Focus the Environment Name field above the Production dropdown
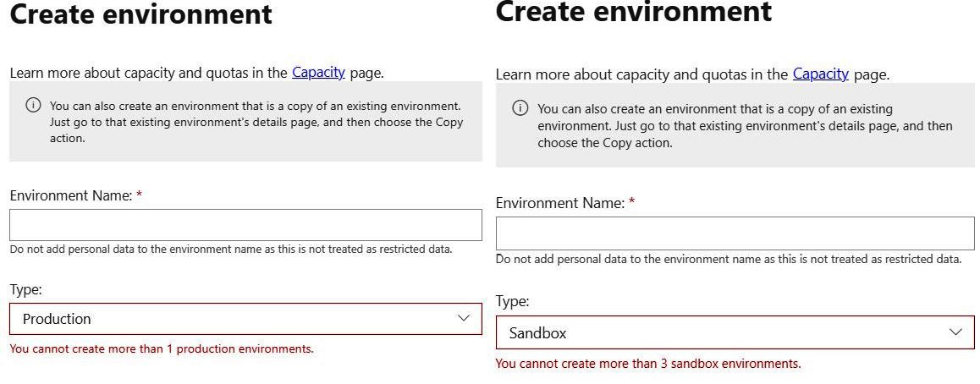Screen dimensions: 980x384 coord(245,225)
